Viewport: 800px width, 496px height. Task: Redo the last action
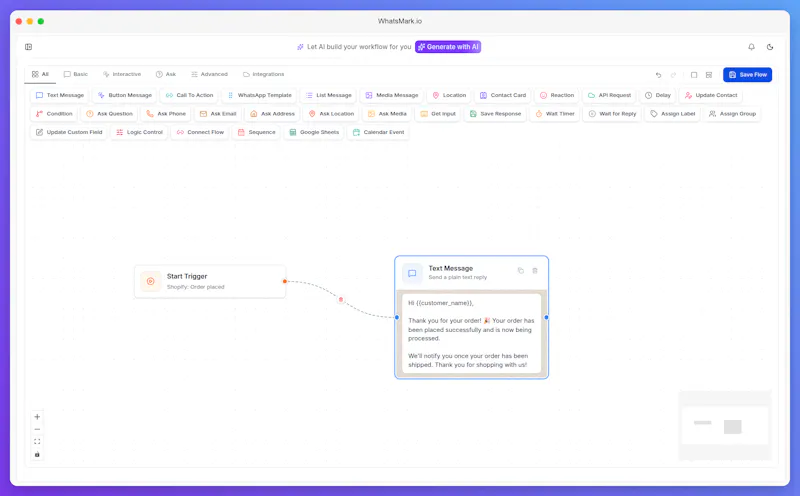(673, 75)
